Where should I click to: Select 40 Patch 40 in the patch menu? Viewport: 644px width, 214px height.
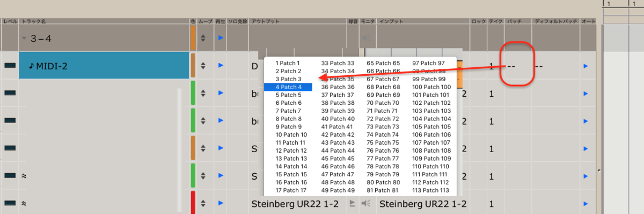pos(338,119)
